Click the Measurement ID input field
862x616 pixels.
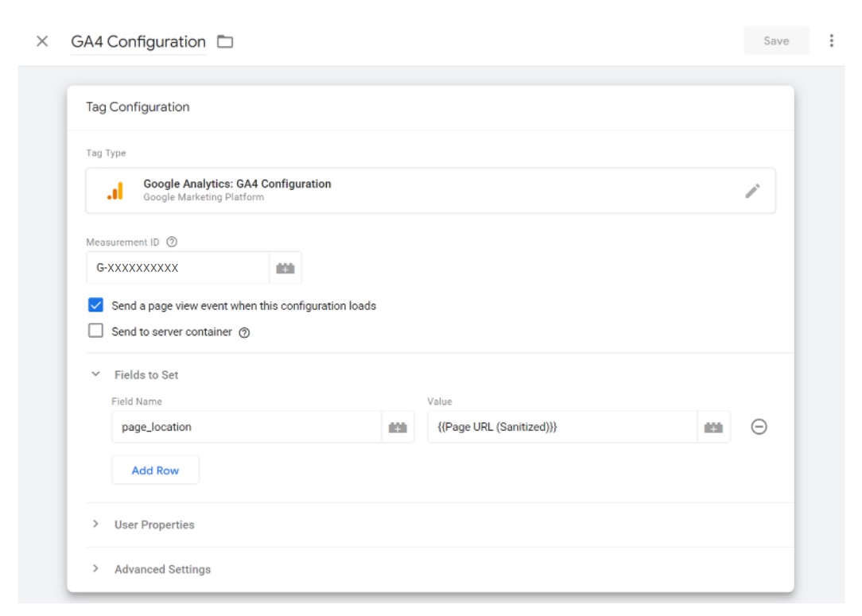coord(177,269)
